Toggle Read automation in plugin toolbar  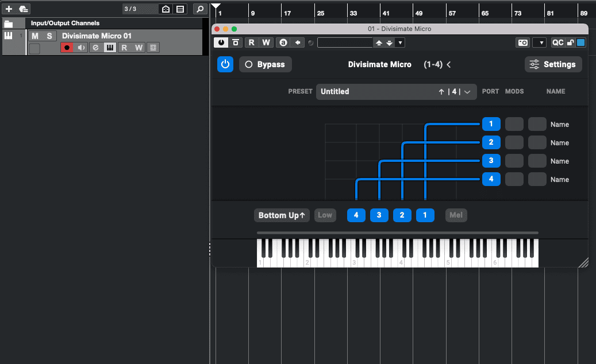click(x=251, y=42)
